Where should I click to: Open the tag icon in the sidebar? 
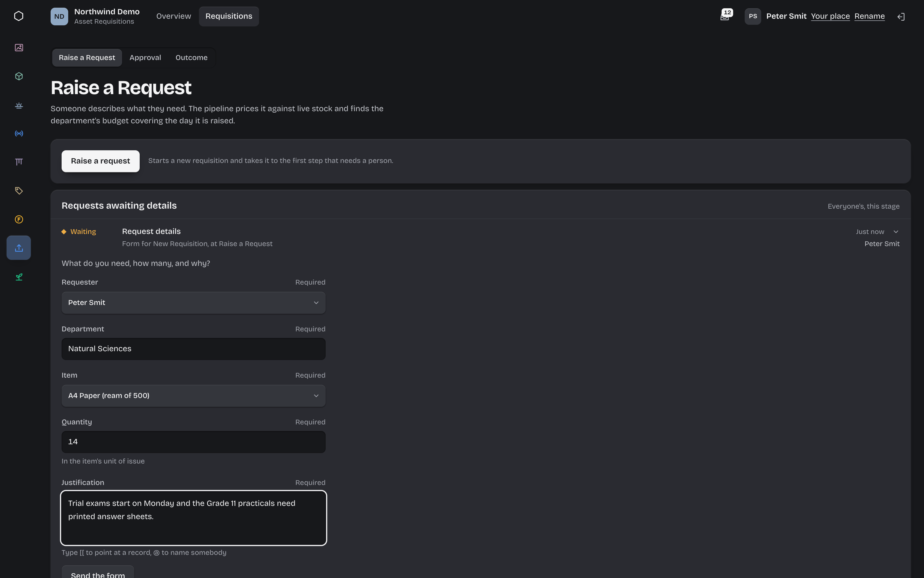click(x=19, y=190)
